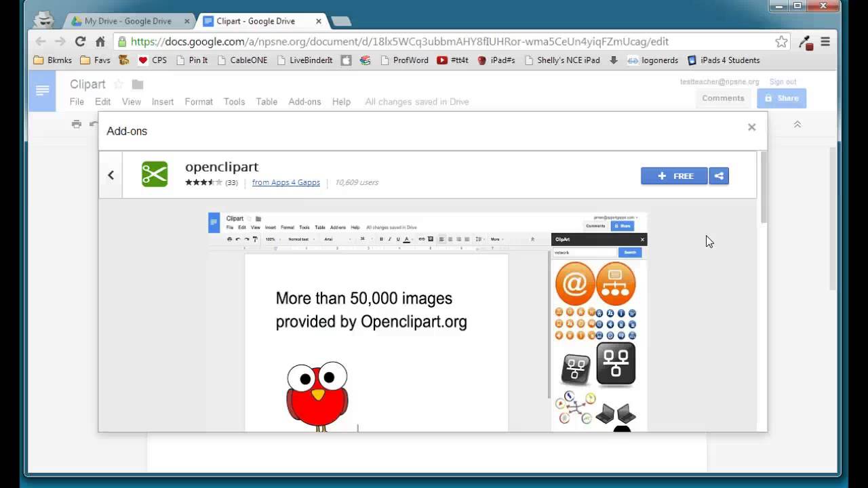Image resolution: width=868 pixels, height=488 pixels.
Task: Open the Edit menu
Action: tap(102, 102)
